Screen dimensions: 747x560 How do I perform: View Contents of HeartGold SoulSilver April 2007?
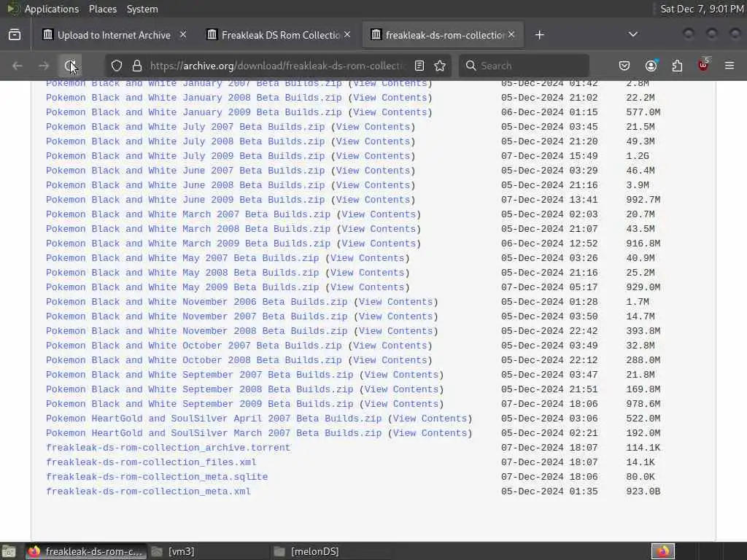430,419
